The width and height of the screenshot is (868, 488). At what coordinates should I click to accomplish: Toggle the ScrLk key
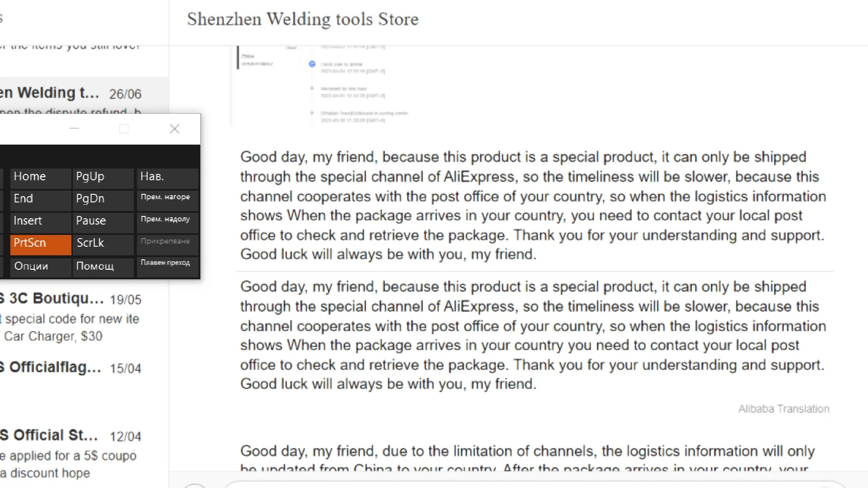(103, 244)
